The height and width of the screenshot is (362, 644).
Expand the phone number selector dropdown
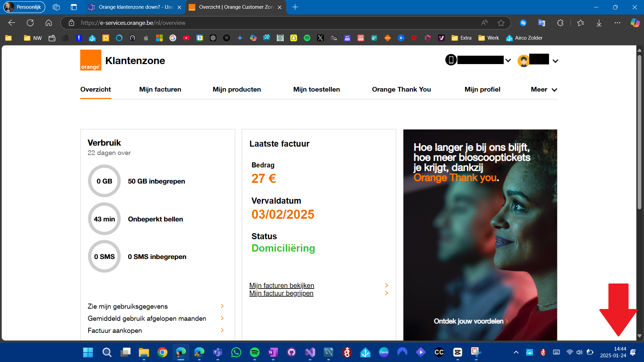click(508, 61)
